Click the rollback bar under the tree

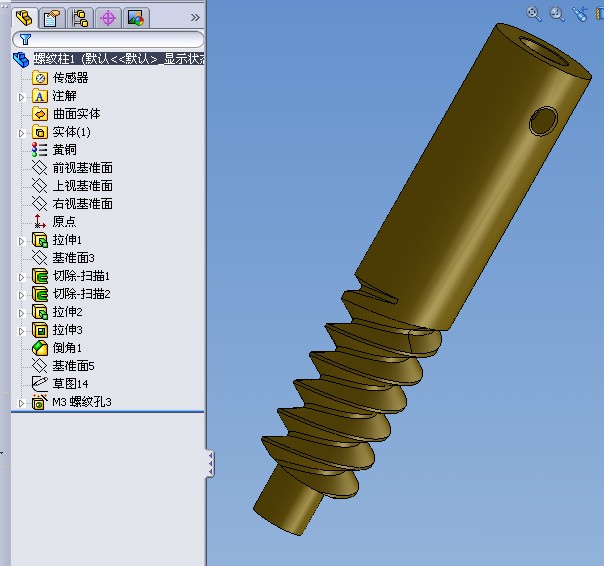point(108,412)
